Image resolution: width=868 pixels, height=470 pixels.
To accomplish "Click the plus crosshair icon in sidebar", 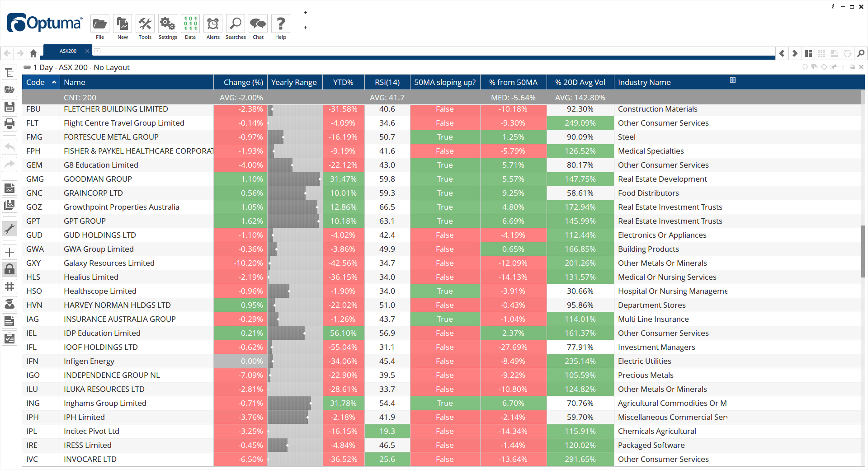I will [9, 252].
